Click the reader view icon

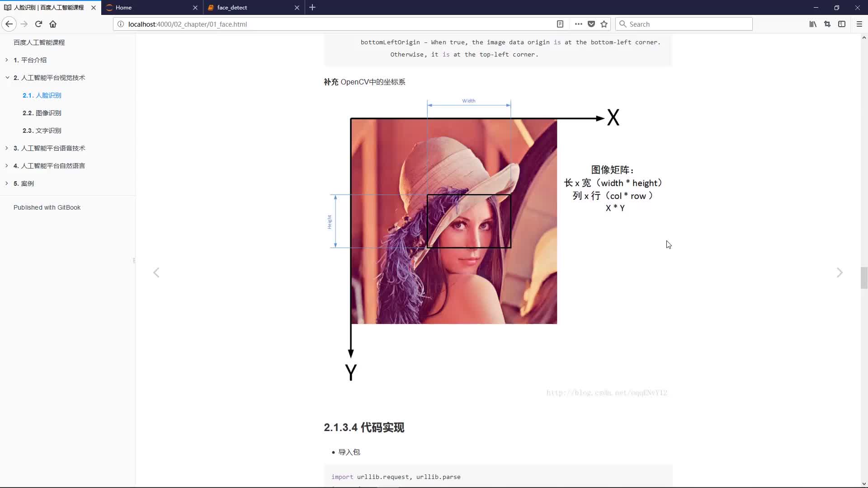[560, 24]
